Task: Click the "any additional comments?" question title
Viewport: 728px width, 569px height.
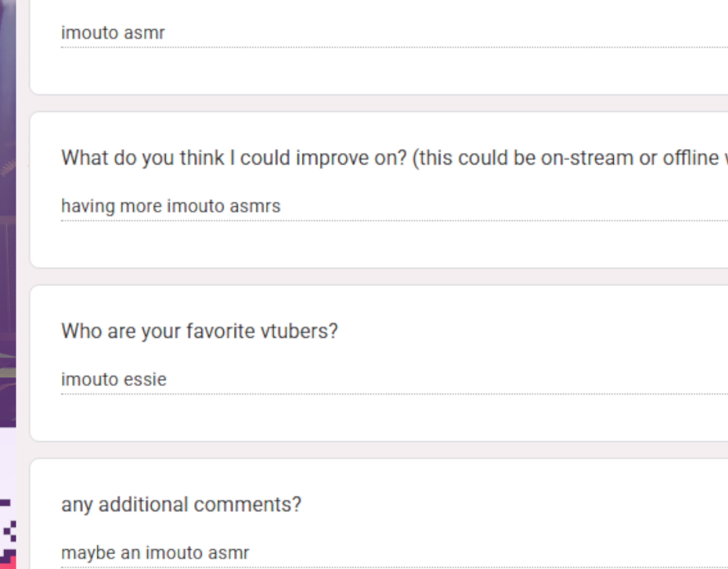Action: click(181, 504)
